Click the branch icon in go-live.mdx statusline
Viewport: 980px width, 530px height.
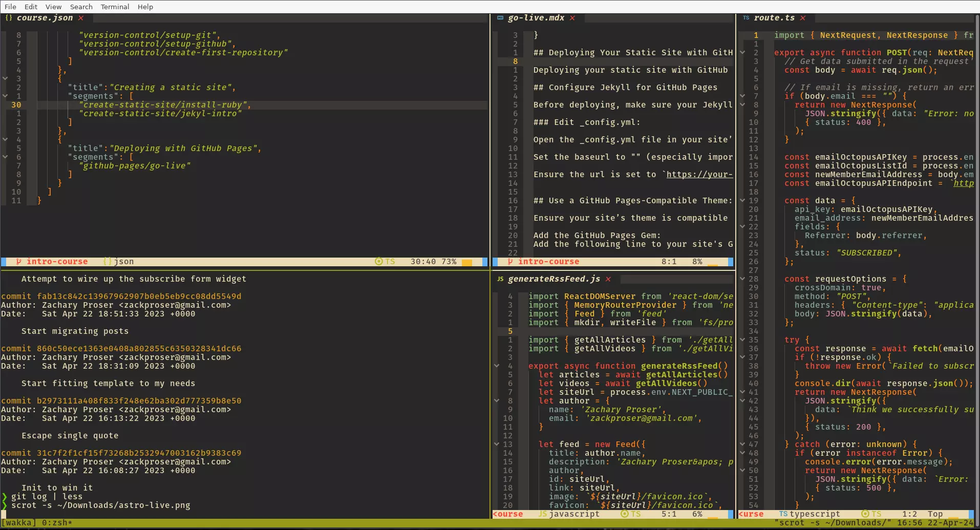(509, 261)
